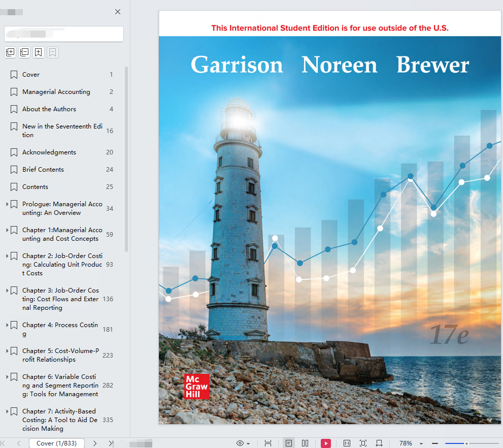Switch to two-page view mode
503x448 pixels.
[305, 443]
